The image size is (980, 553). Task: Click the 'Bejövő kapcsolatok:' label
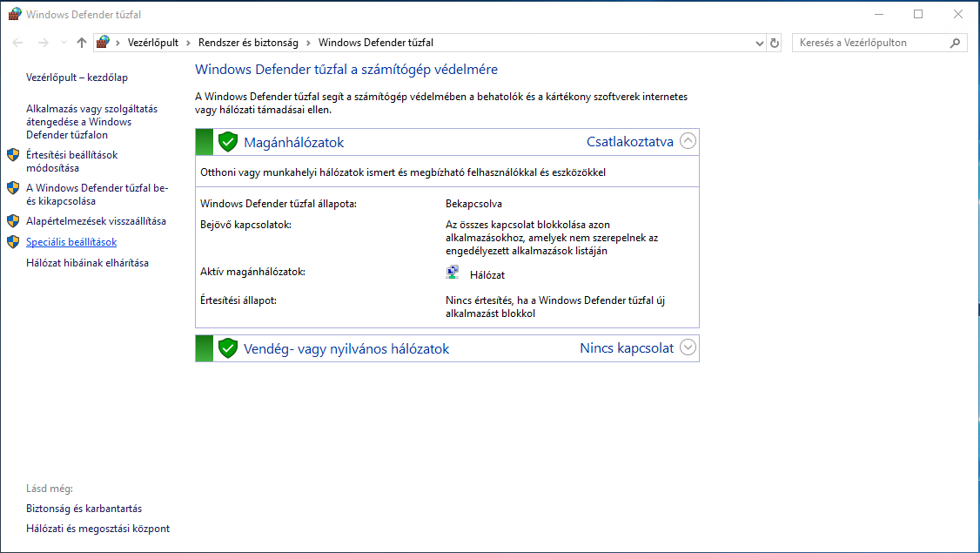point(245,225)
